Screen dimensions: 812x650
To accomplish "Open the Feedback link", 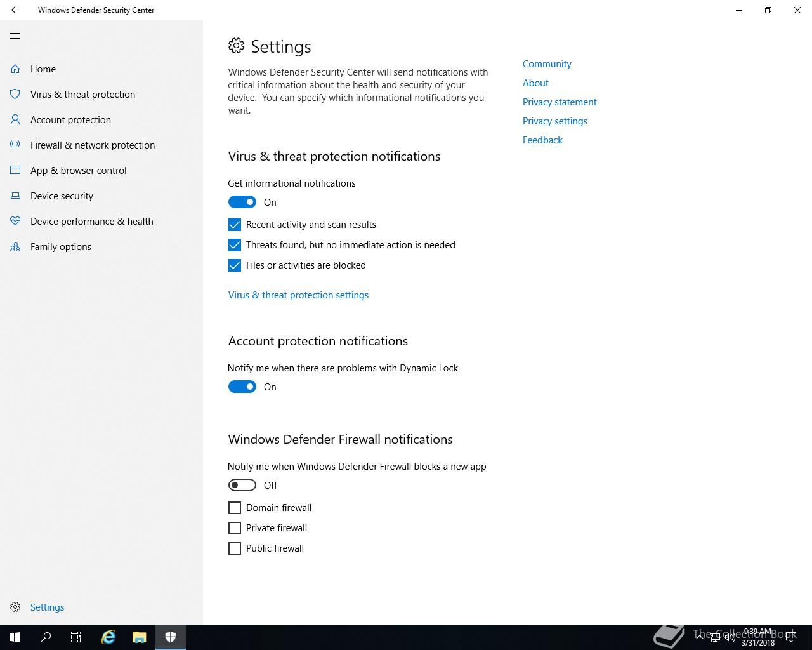I will coord(542,140).
